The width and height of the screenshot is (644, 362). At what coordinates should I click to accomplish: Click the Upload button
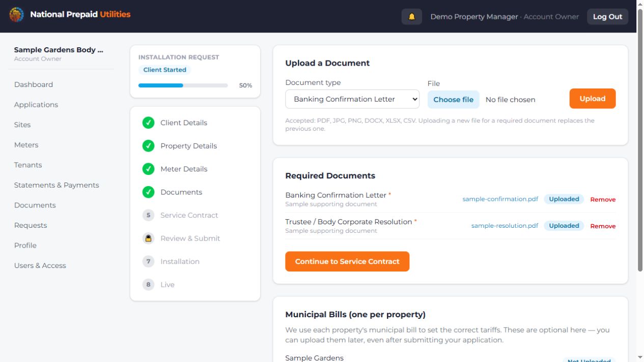click(x=593, y=99)
